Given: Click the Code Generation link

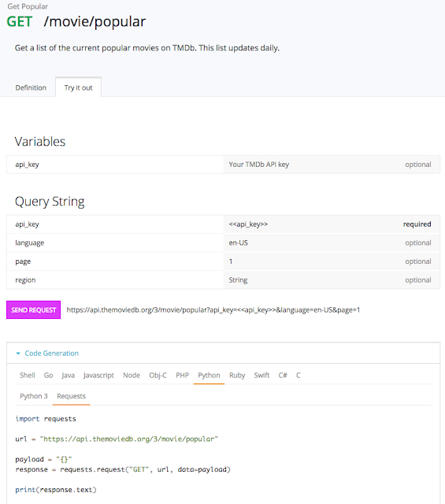Looking at the screenshot, I should pos(52,354).
